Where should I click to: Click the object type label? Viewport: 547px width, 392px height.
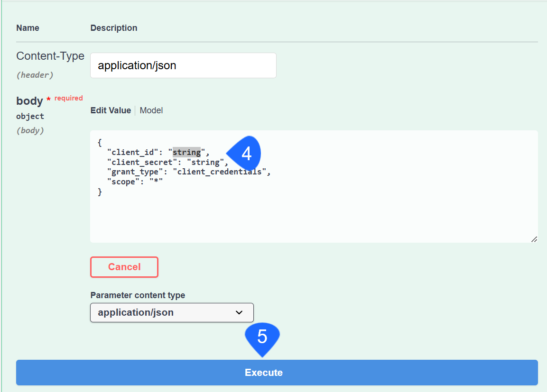coord(30,116)
